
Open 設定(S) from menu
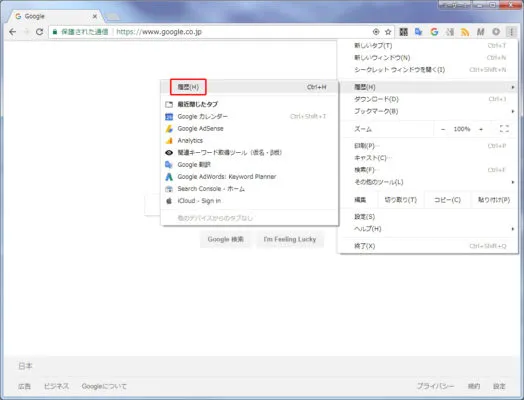(x=428, y=217)
